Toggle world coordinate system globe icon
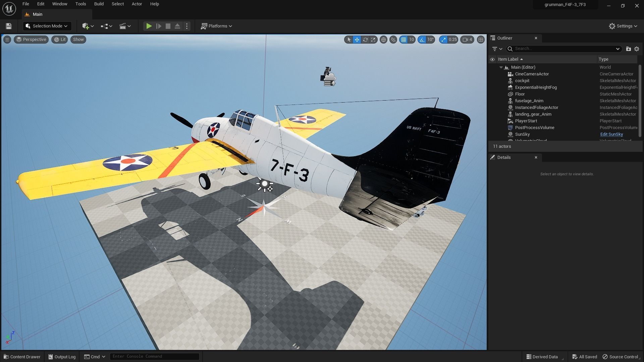 [383, 40]
